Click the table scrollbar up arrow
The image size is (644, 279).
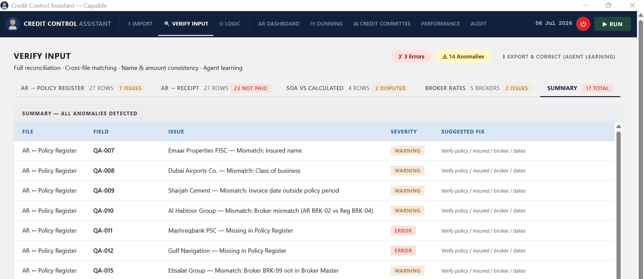619,126
